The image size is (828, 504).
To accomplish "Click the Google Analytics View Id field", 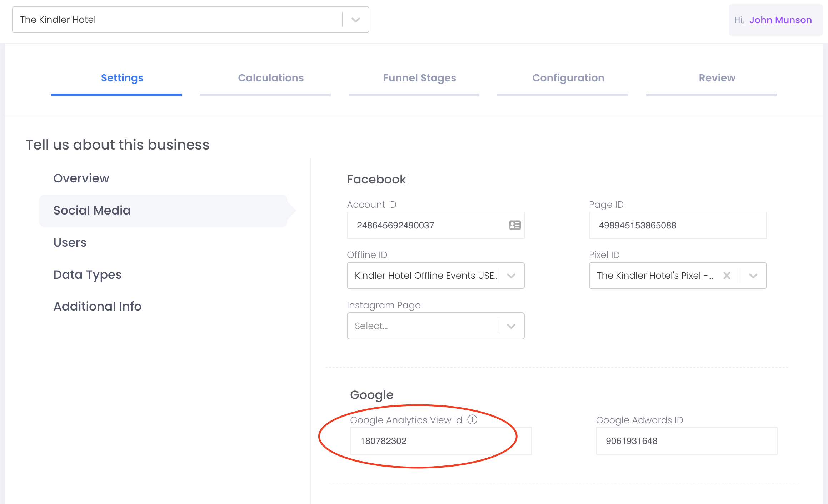I will [440, 441].
